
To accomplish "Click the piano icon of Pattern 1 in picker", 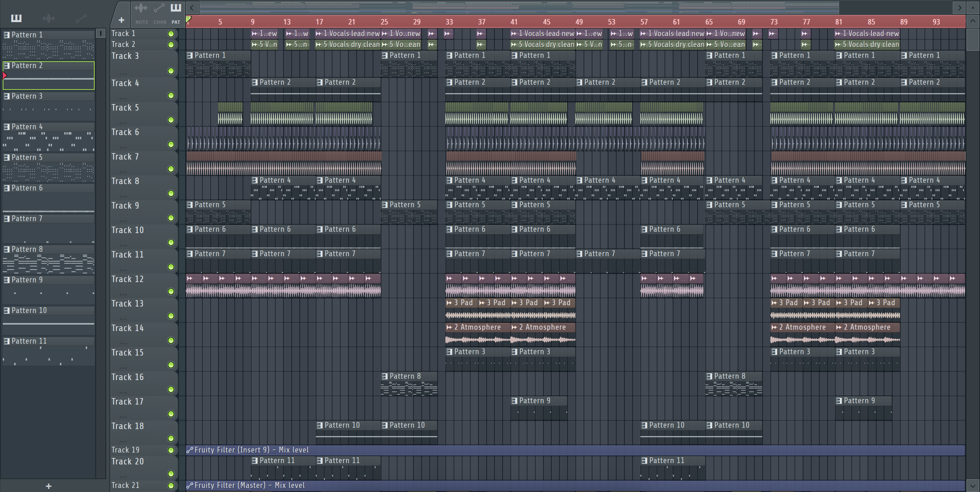I will (6, 35).
